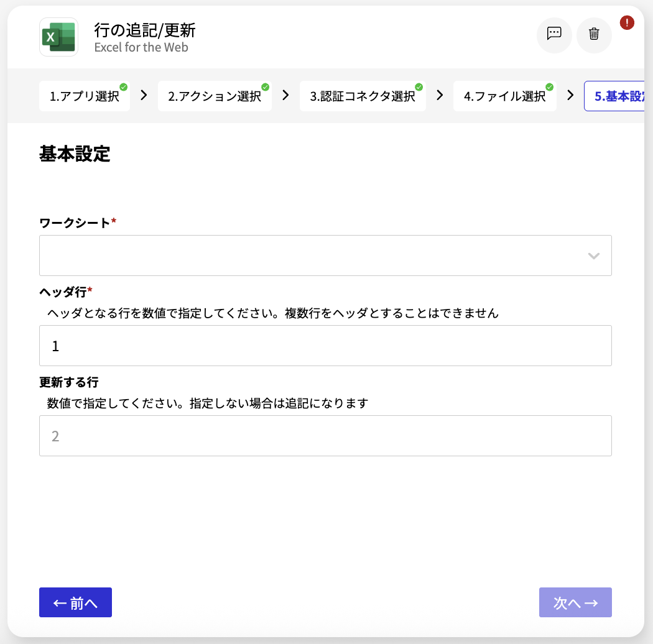Click the 次へ → button

pyautogui.click(x=575, y=602)
